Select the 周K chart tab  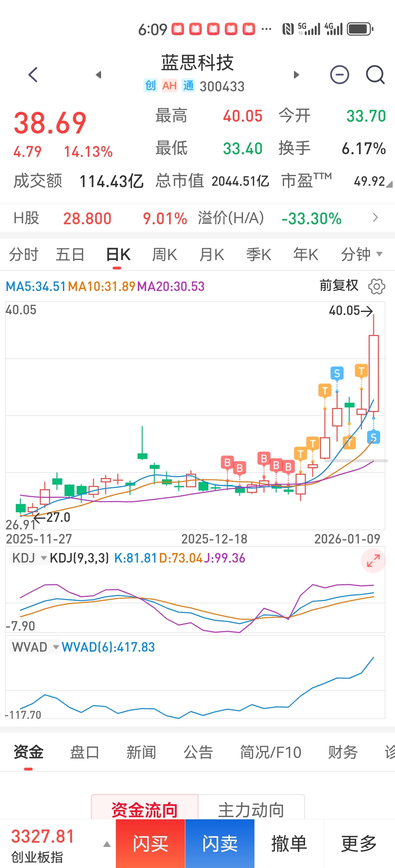point(165,254)
